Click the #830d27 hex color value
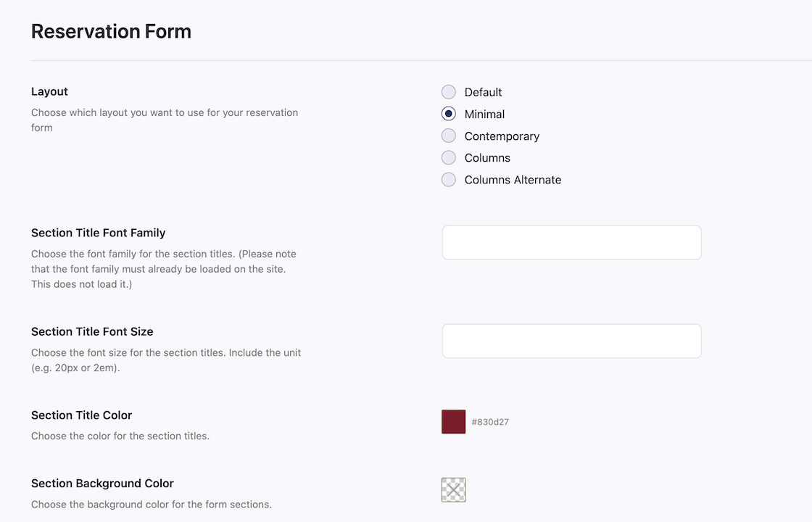The image size is (812, 522). (490, 422)
